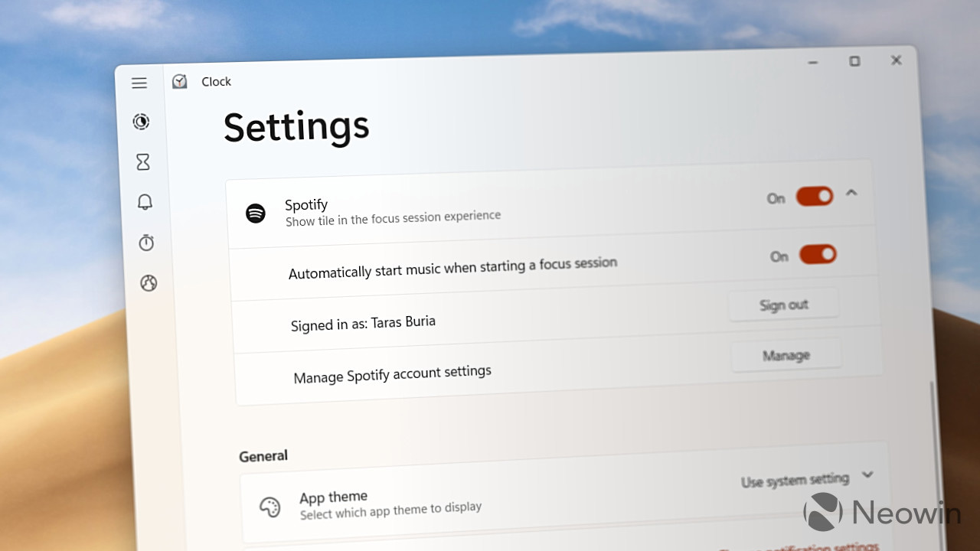Expand the Use system setting chevron
980x551 pixels.
click(868, 474)
